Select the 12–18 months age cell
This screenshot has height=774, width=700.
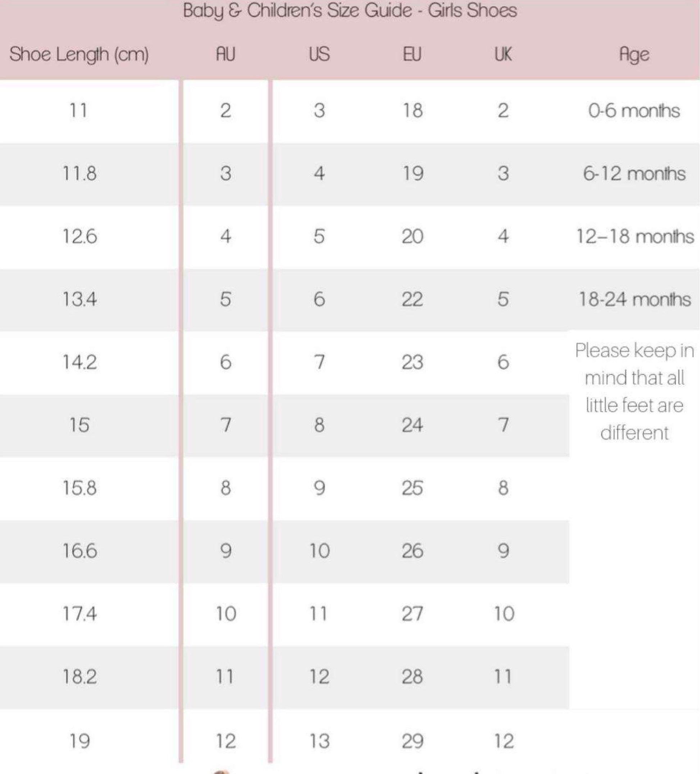tap(635, 236)
